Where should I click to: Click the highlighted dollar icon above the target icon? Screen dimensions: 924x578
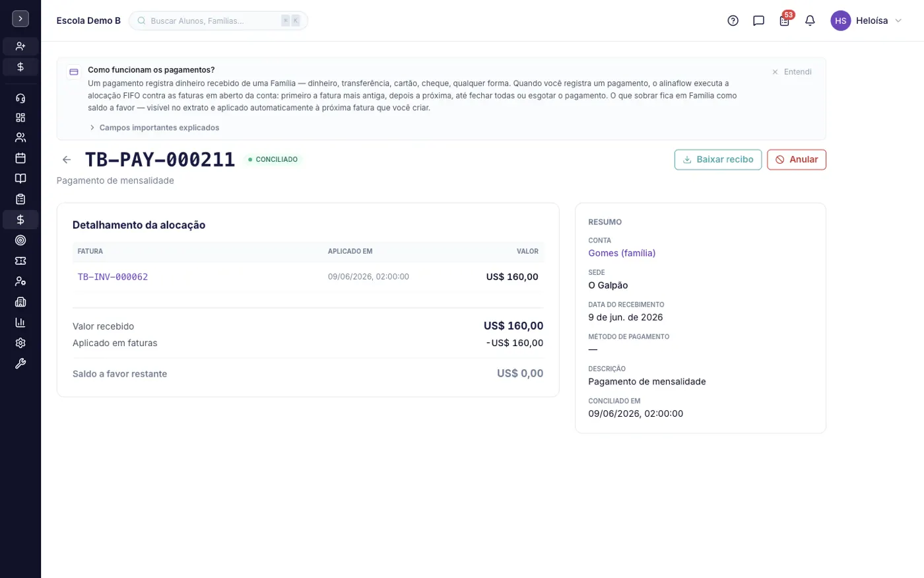[20, 219]
